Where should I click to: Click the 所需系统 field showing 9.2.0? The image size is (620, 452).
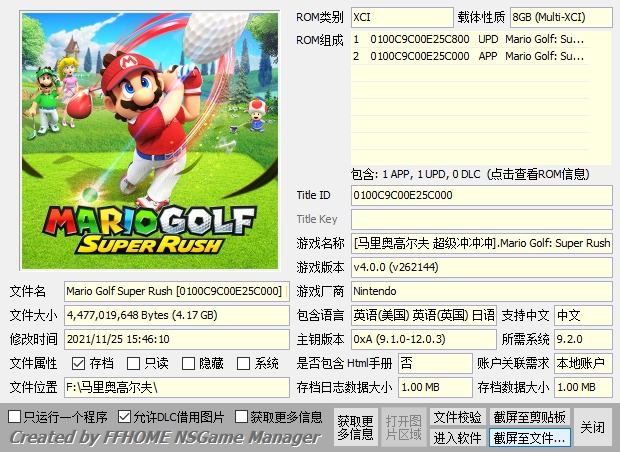(583, 339)
